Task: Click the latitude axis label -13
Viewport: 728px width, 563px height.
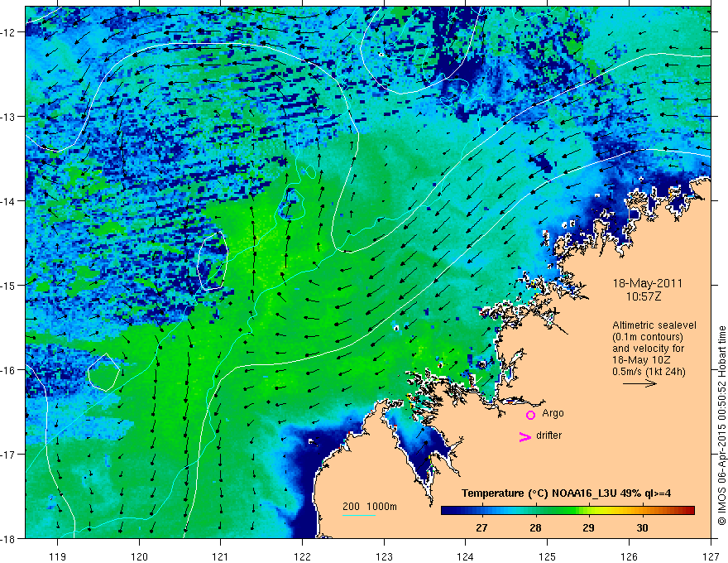Action: tap(9, 117)
